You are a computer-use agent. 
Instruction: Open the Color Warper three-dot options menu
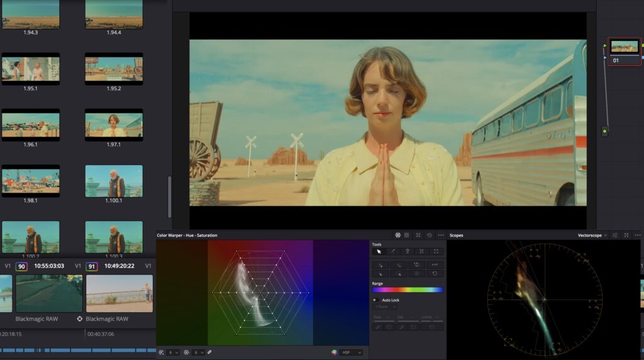[441, 235]
